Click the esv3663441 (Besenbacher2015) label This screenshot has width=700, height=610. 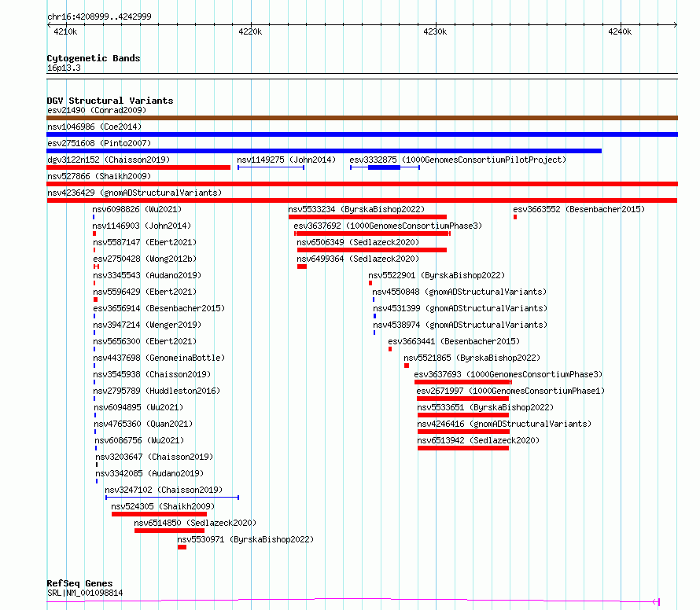pos(454,341)
